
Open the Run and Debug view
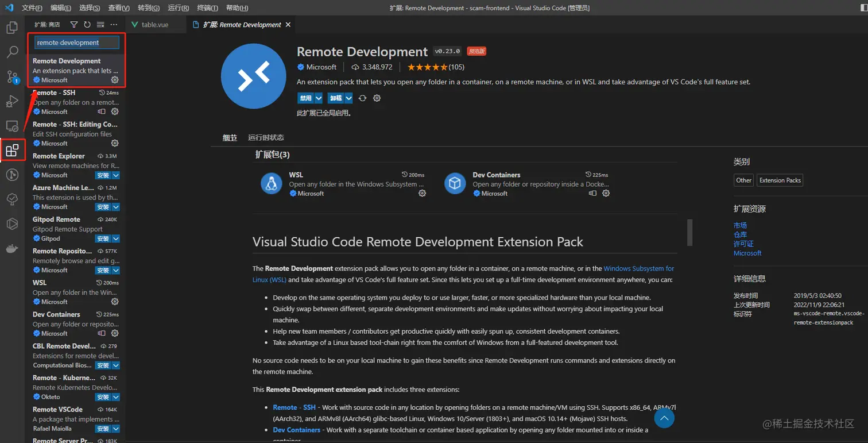click(x=12, y=102)
